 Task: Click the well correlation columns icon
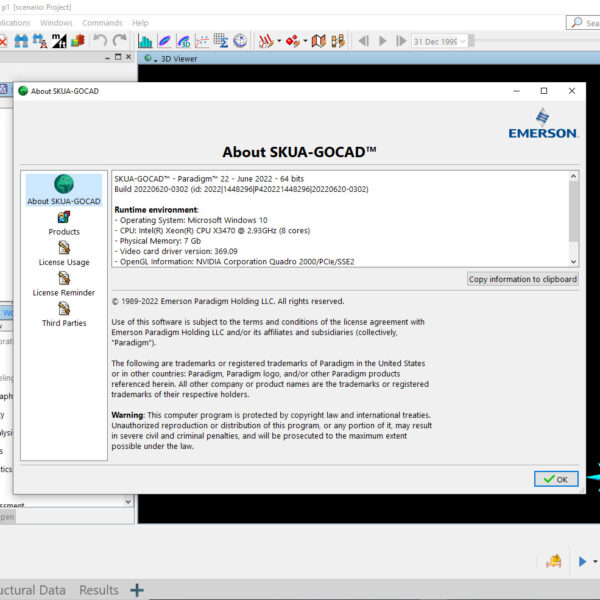tap(338, 41)
